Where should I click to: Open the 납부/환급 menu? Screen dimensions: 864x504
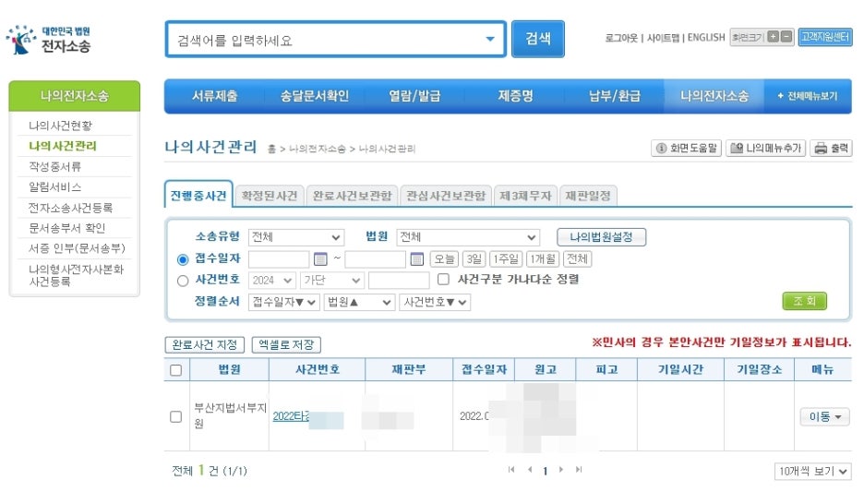click(x=615, y=96)
